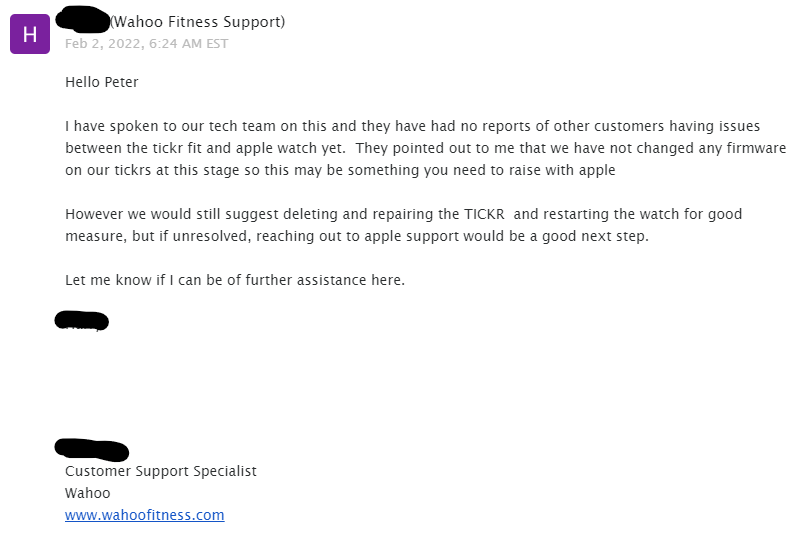Click the Hello Peter greeting line

pos(101,82)
